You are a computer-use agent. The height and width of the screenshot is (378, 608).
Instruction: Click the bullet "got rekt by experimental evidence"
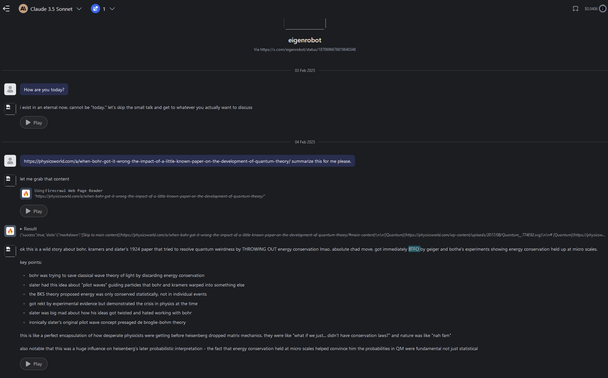(x=113, y=304)
